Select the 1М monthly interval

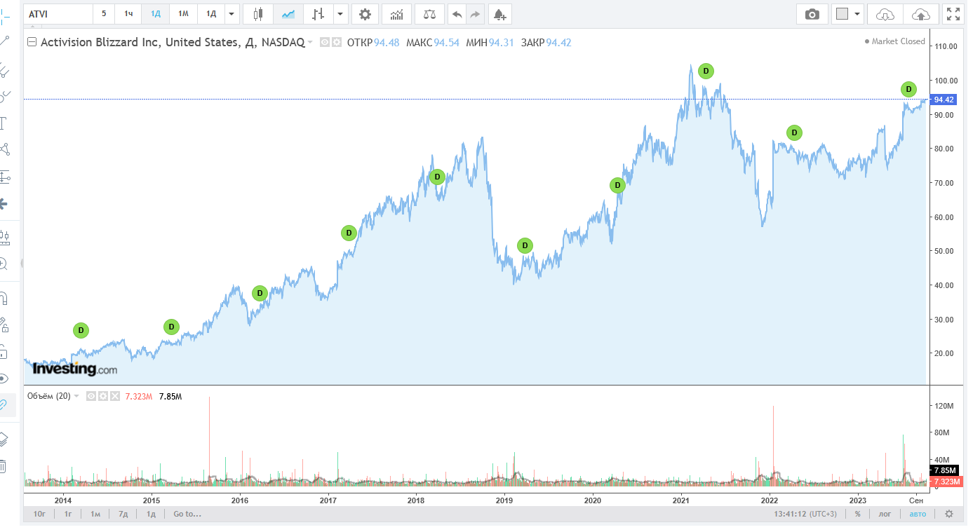(x=183, y=14)
